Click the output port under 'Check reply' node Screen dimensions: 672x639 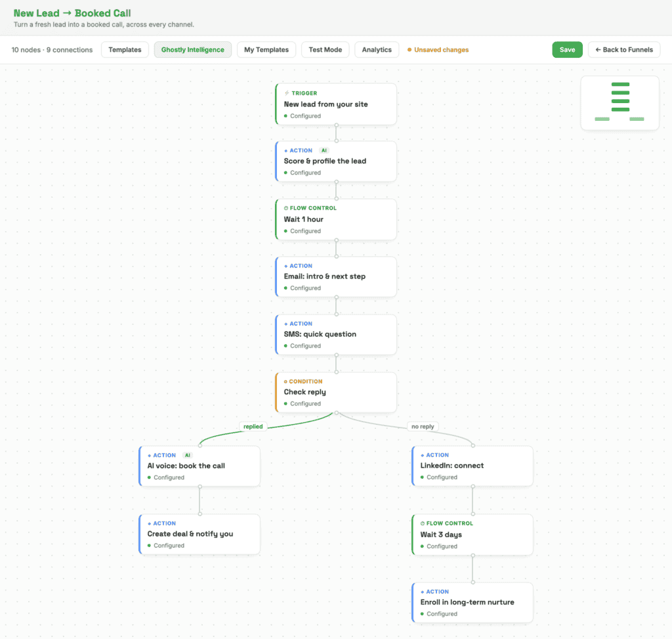(x=337, y=412)
